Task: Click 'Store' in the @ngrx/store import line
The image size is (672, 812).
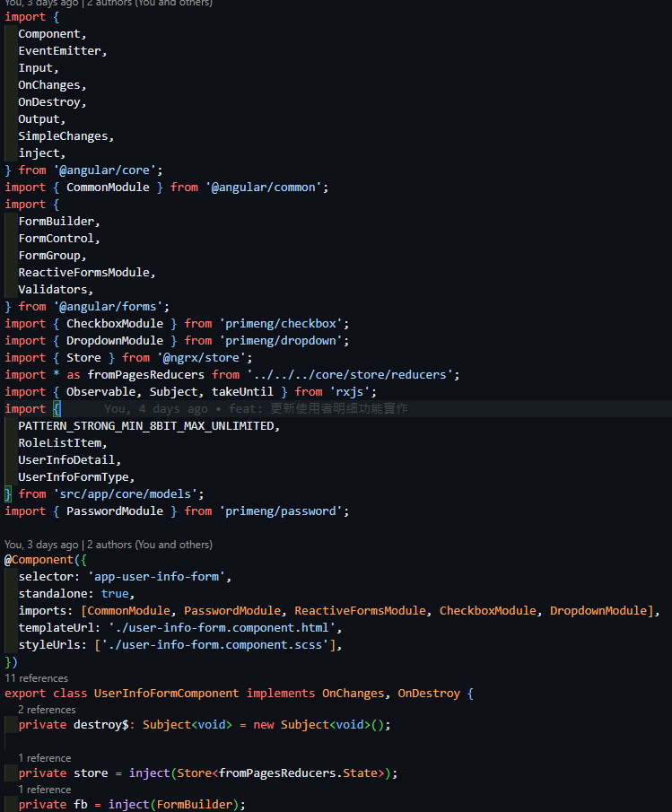Action: [x=83, y=358]
